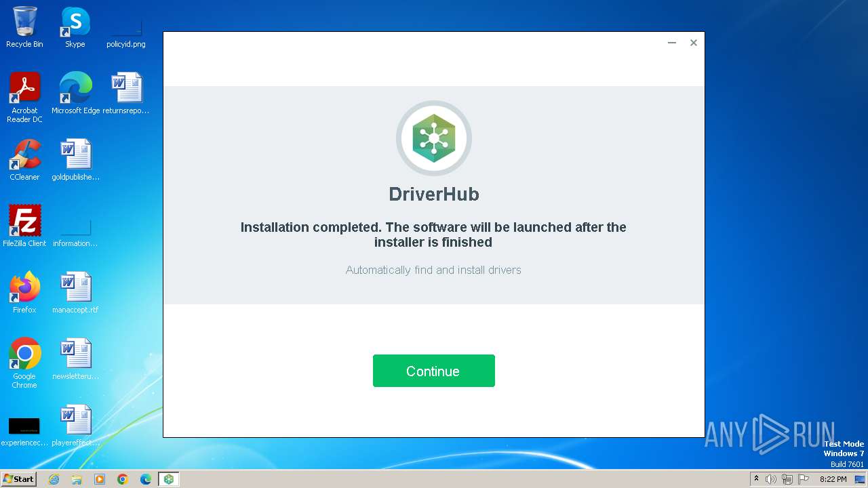
Task: Select the goldpublishe... Word document
Action: click(x=75, y=160)
